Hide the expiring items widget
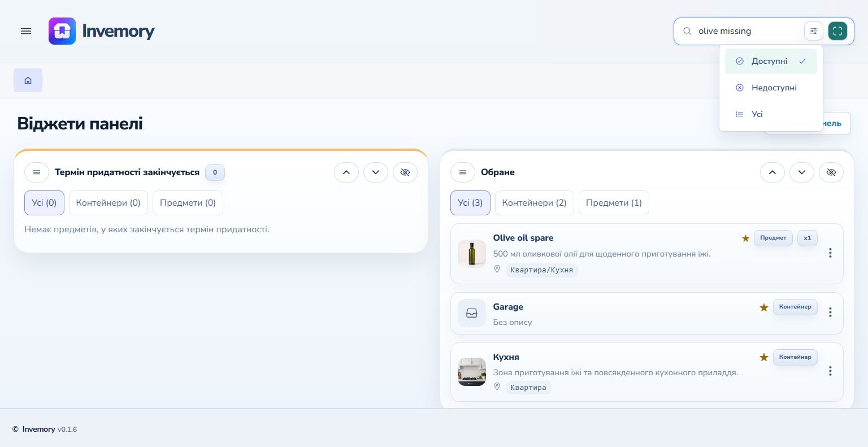The height and width of the screenshot is (447, 868). [x=405, y=172]
